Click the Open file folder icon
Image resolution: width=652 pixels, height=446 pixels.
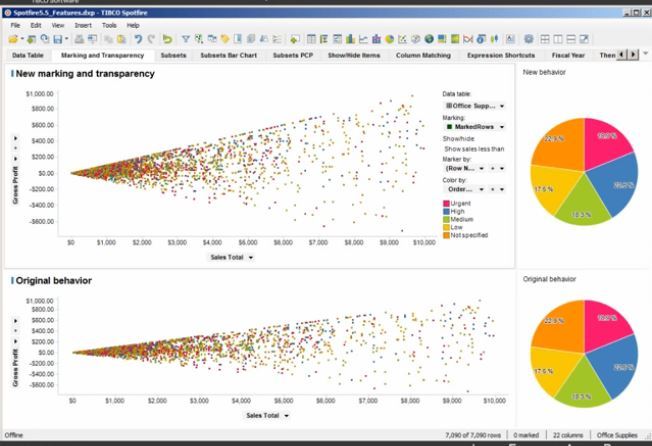(14, 38)
